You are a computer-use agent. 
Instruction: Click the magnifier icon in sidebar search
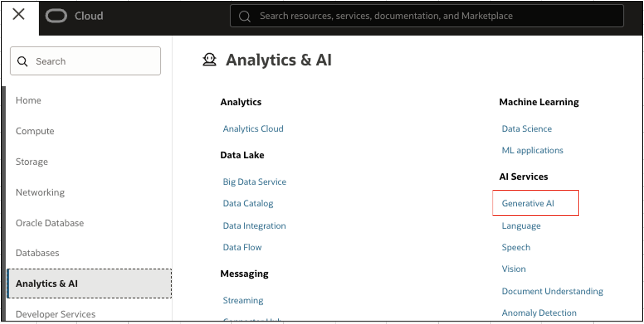[x=23, y=61]
